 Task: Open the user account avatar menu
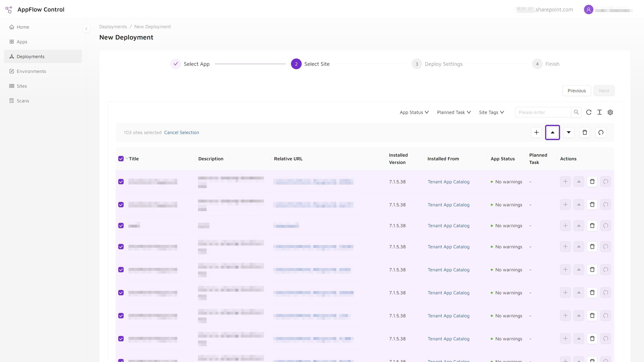[x=588, y=10]
